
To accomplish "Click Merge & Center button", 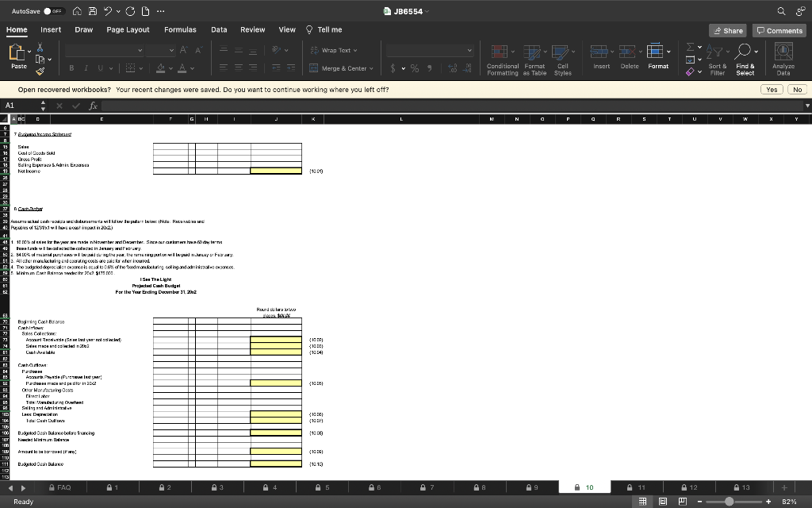I will 341,68.
